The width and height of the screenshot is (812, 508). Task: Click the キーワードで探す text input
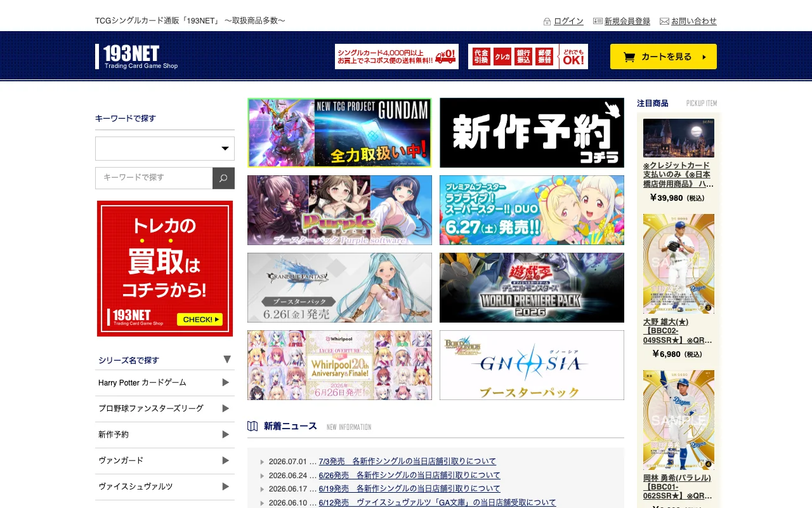click(x=154, y=178)
